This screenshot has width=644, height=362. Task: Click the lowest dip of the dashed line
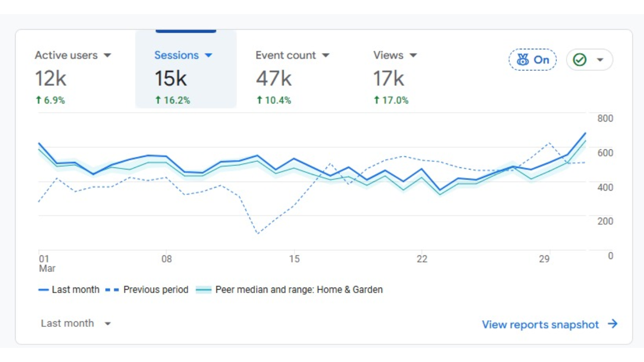(258, 233)
